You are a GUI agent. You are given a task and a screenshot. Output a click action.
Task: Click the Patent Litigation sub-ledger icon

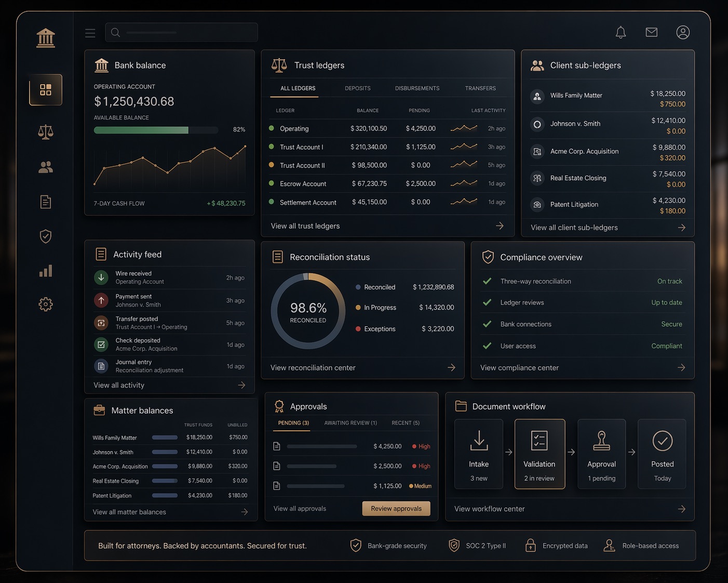coord(537,205)
